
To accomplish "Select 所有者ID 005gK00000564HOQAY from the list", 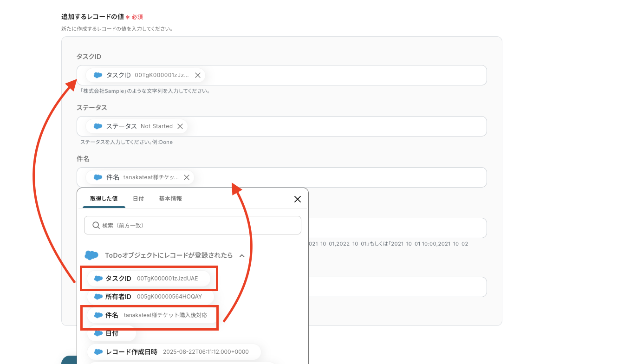I will coord(150,297).
